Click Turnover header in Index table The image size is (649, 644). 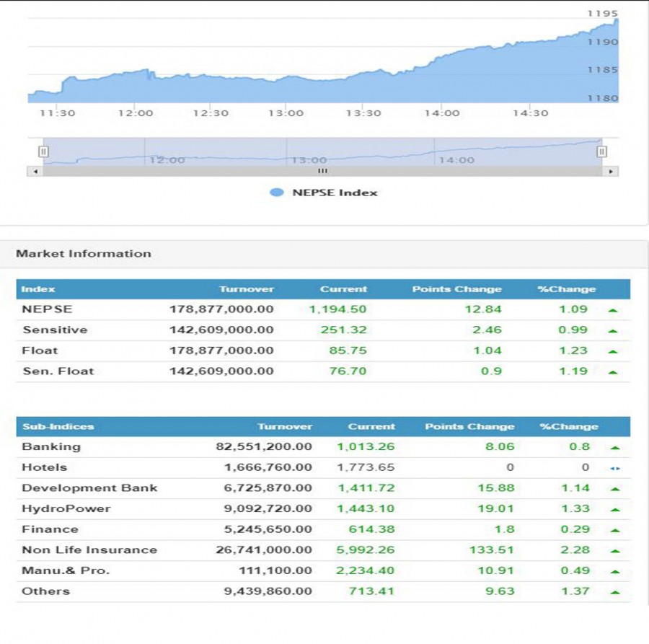(246, 289)
